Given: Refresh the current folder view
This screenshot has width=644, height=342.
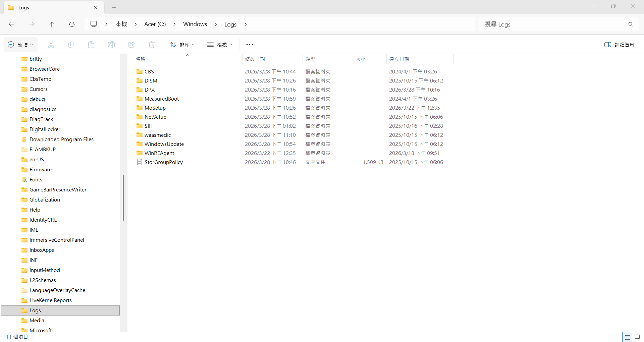Looking at the screenshot, I should 72,24.
